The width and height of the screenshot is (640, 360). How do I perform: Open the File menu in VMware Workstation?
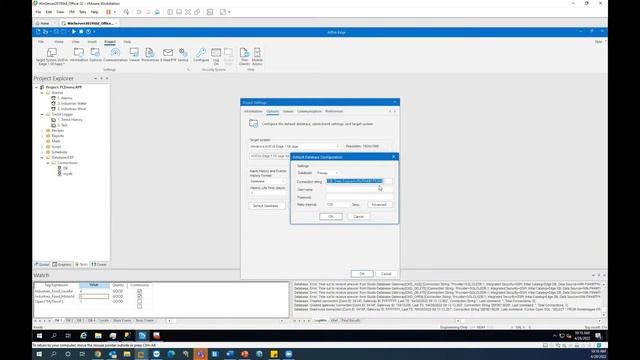pyautogui.click(x=38, y=12)
